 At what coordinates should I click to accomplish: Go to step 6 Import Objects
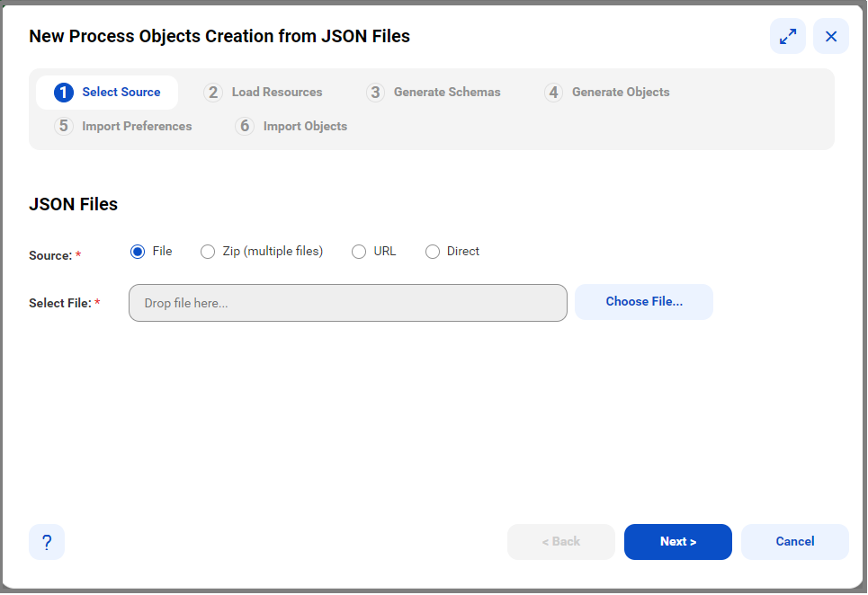[x=291, y=126]
